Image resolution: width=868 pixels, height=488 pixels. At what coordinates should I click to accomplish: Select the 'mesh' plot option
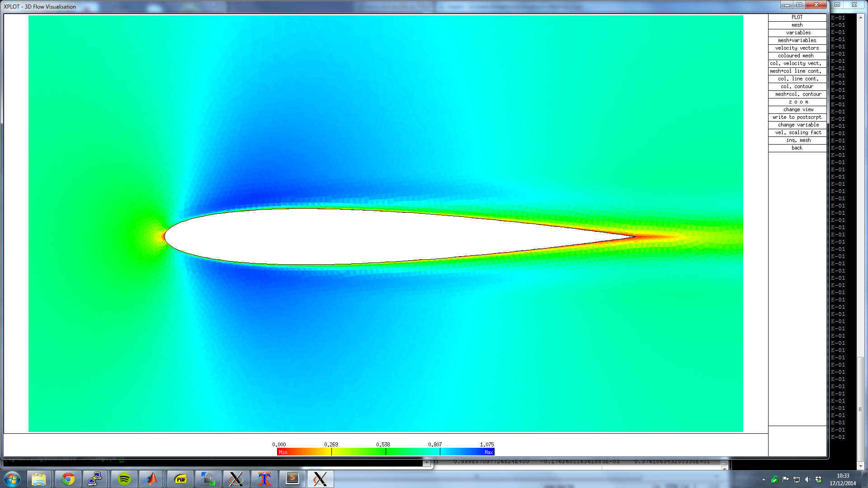[x=797, y=25]
